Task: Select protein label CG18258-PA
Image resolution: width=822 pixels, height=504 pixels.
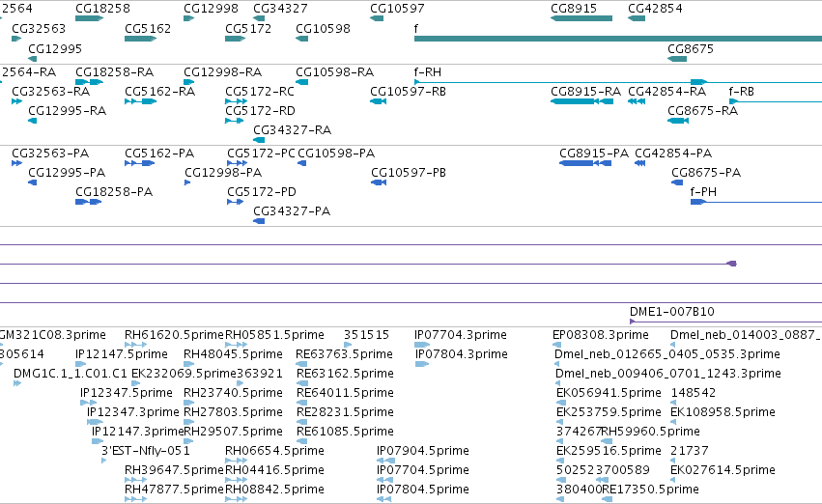Action: 114,192
